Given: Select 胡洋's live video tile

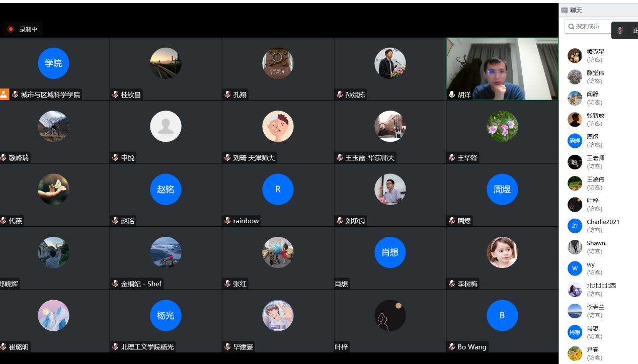Looking at the screenshot, I should 502,69.
